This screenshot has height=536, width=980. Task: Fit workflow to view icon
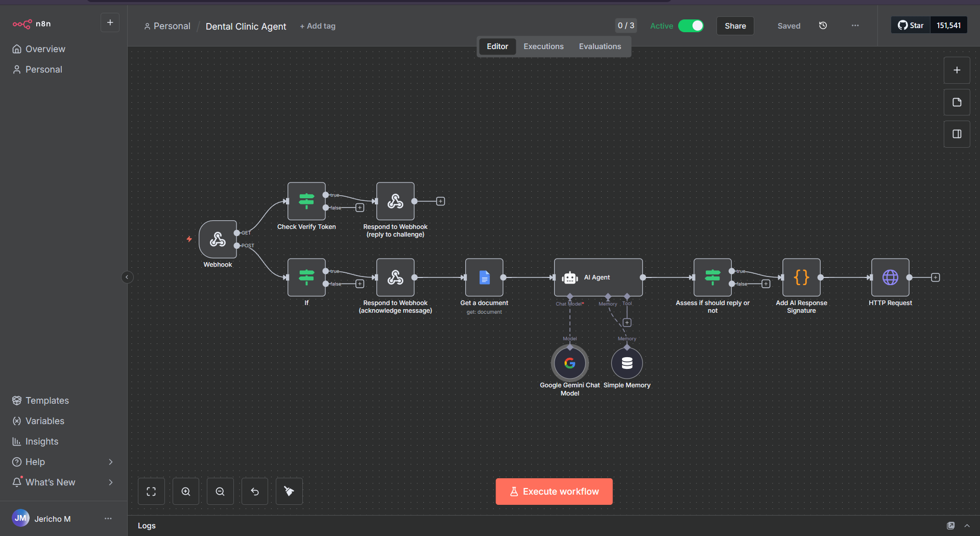[x=151, y=492]
